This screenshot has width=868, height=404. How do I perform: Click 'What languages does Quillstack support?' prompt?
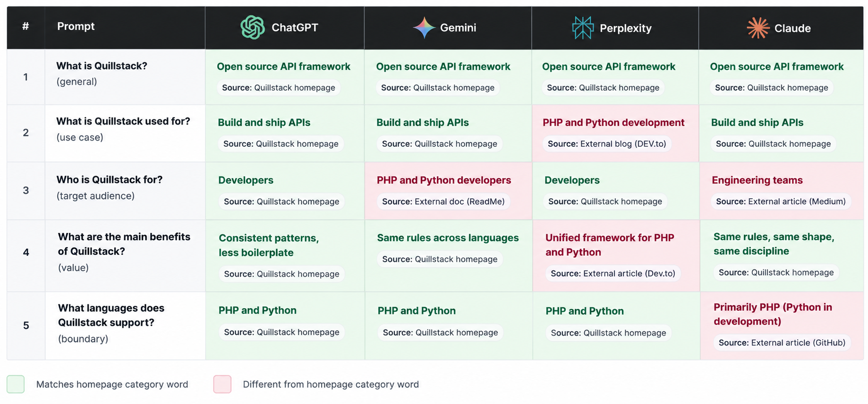coord(111,315)
